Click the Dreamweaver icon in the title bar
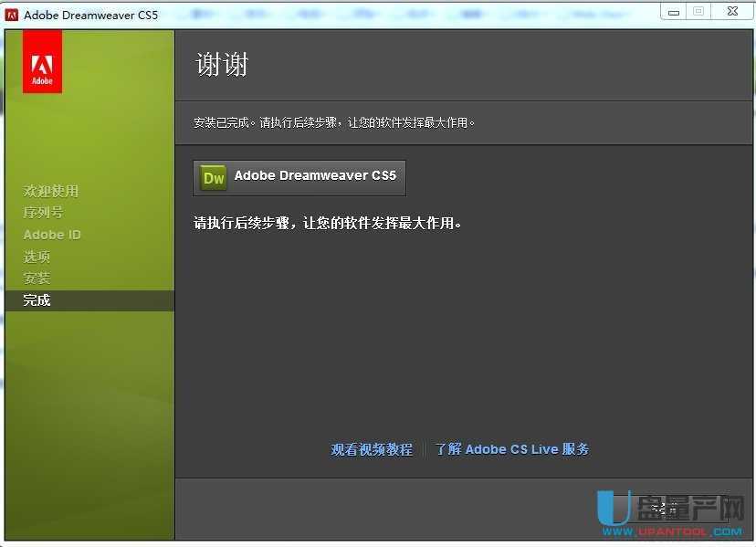 12,14
